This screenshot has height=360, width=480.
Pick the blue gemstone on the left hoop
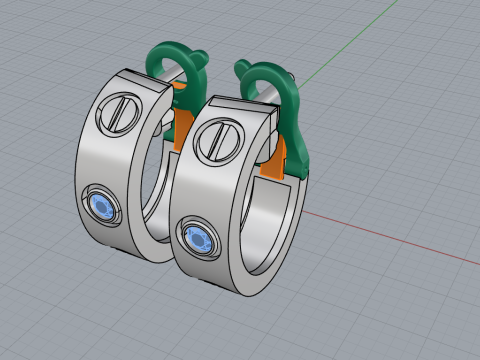click(103, 206)
